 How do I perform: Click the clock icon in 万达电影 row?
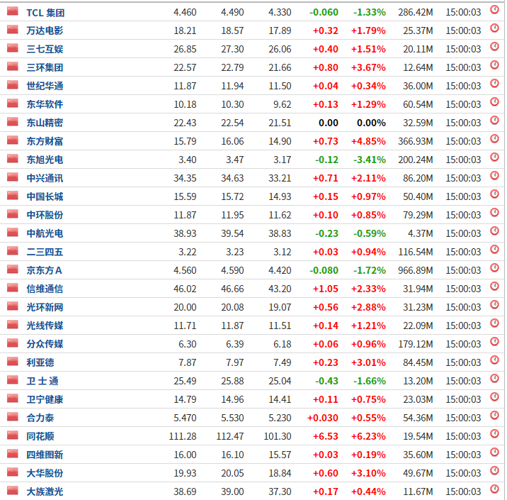(495, 28)
